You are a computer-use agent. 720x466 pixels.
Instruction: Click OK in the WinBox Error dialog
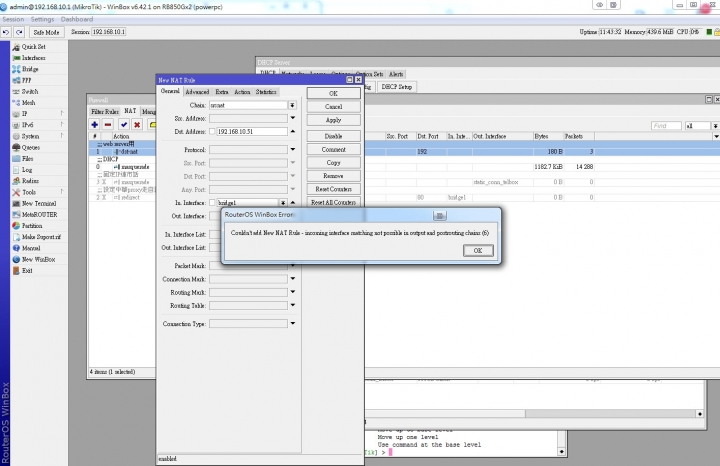tap(478, 250)
